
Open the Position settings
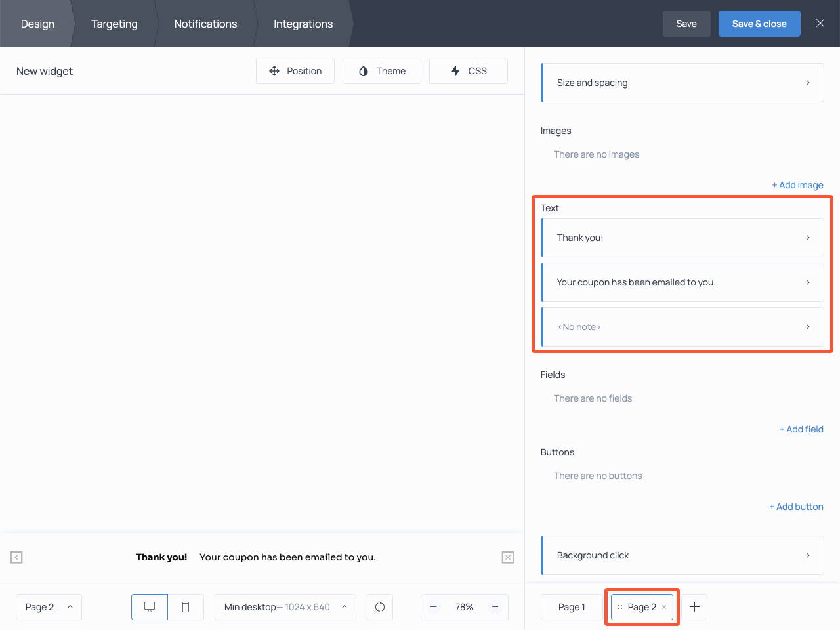click(x=295, y=70)
